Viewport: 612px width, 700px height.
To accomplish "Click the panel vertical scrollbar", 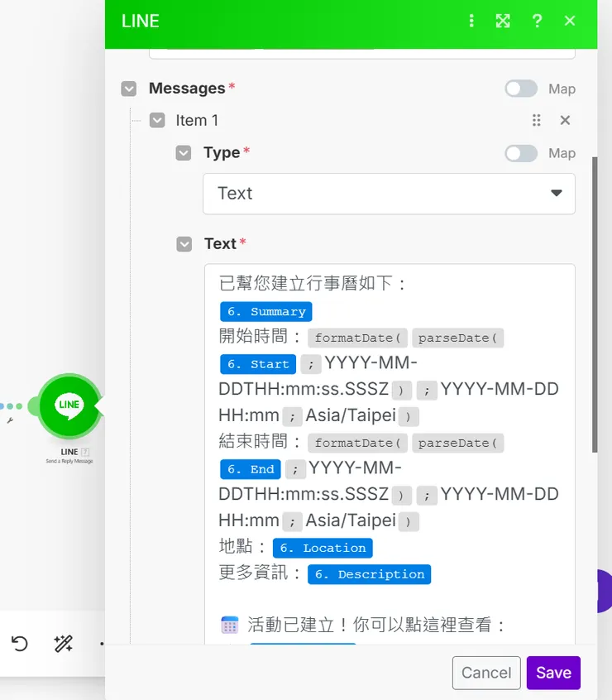I will [594, 304].
